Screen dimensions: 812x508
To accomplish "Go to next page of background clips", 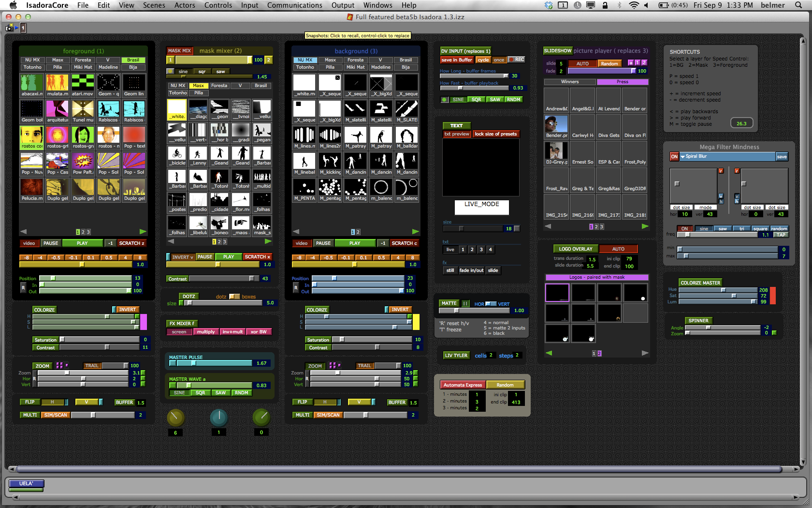I will (415, 232).
